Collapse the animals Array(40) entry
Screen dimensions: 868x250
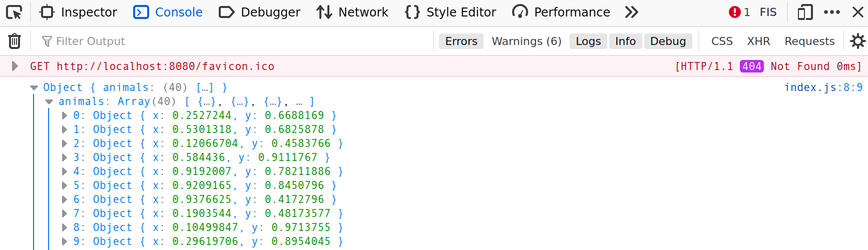coord(49,101)
